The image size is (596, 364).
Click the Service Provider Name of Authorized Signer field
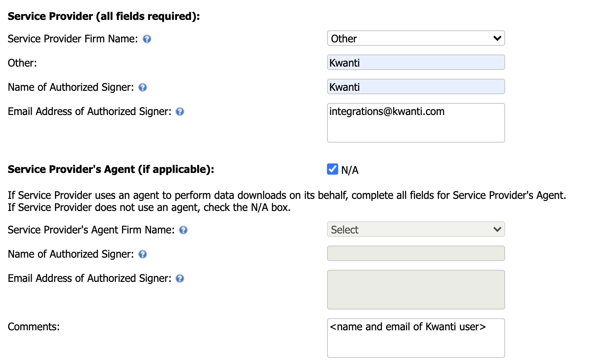tap(416, 87)
